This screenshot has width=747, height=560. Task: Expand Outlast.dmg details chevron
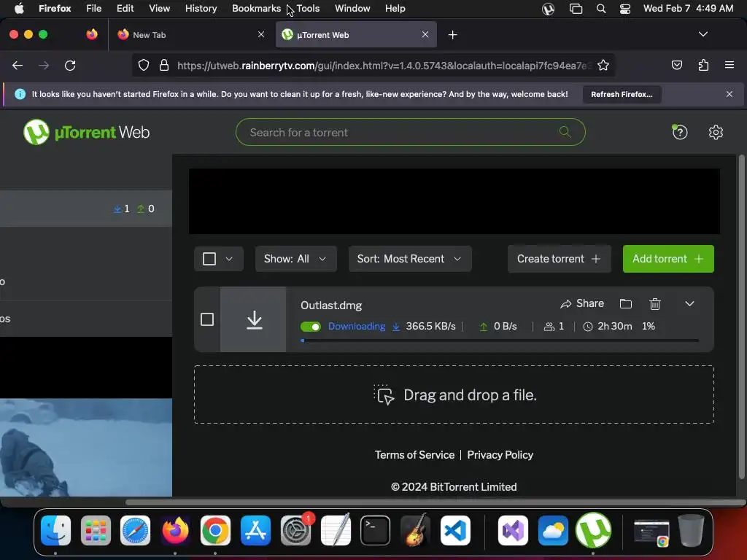[689, 304]
